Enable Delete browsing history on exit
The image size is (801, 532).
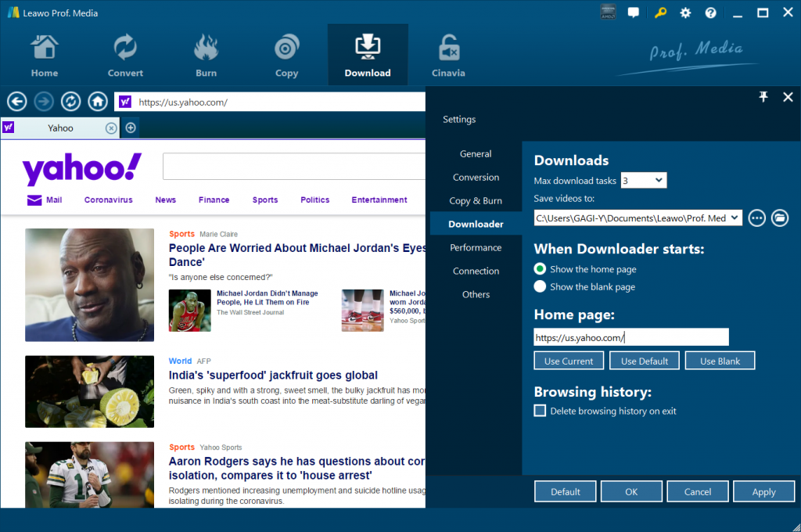540,411
